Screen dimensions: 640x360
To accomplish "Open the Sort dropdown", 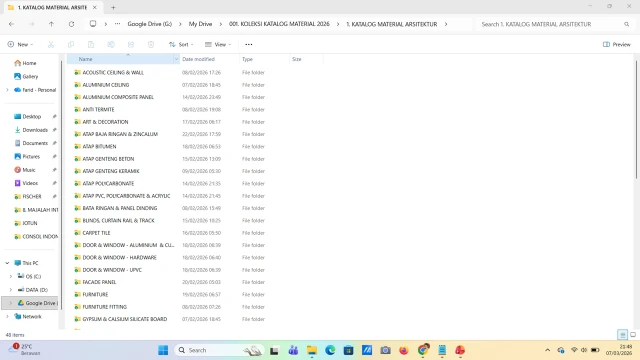I will click(181, 44).
